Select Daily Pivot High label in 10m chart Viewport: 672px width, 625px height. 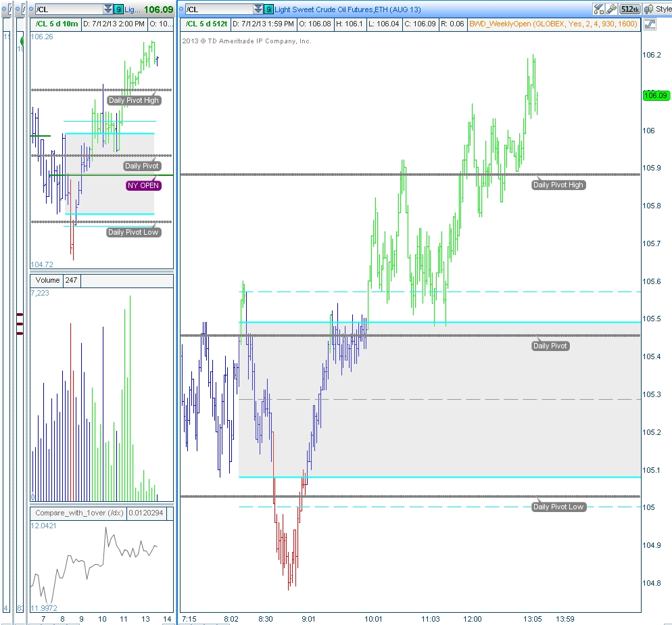tap(133, 100)
